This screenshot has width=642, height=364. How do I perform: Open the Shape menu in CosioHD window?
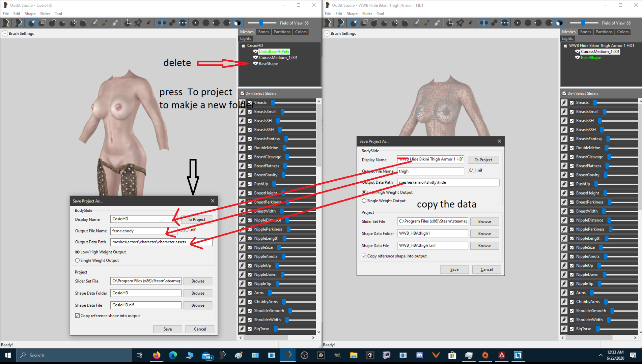click(30, 14)
